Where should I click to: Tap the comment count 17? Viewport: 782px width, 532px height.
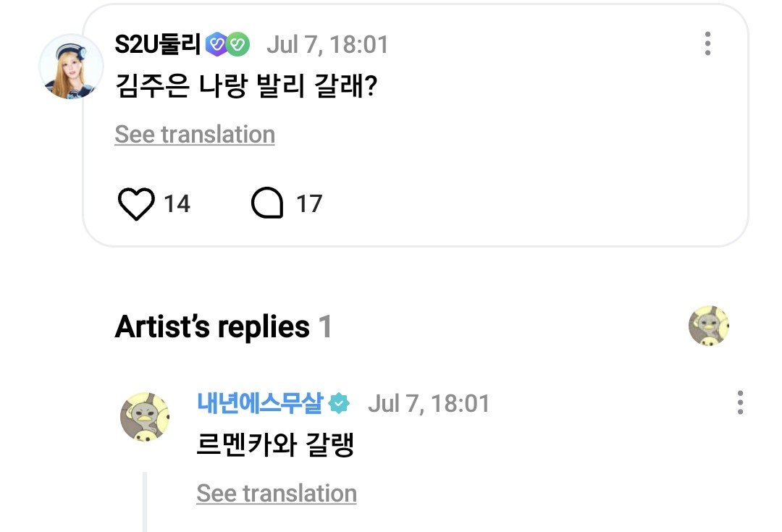tap(309, 204)
